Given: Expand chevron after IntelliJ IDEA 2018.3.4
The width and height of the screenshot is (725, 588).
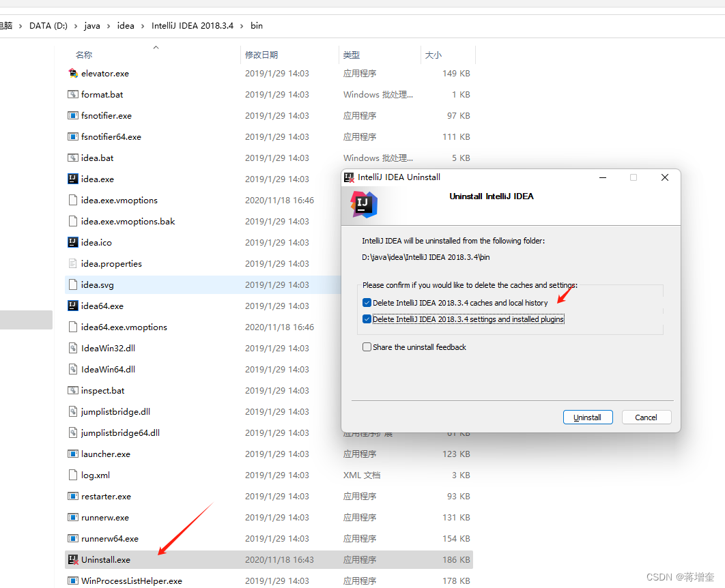Looking at the screenshot, I should (x=242, y=26).
